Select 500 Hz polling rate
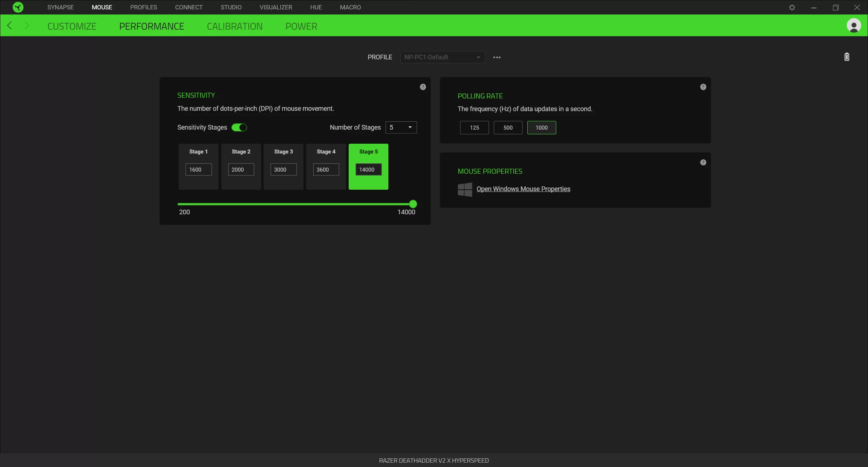This screenshot has height=467, width=868. tap(508, 127)
